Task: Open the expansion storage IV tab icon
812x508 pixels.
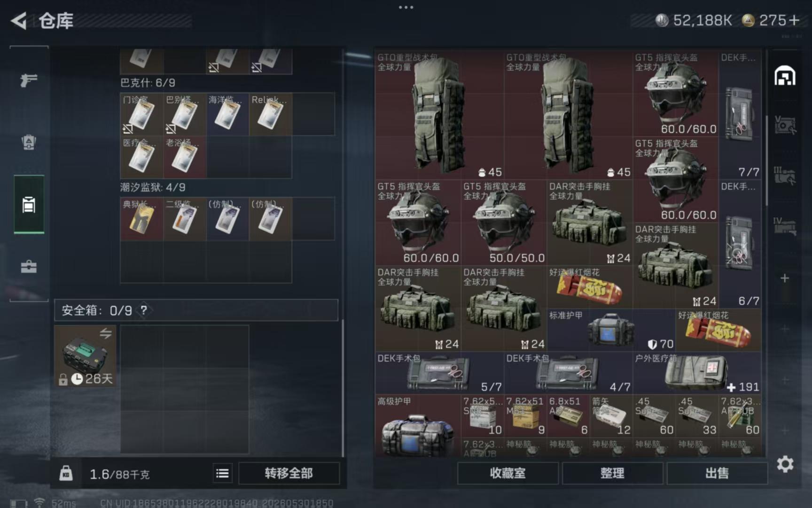Action: 785,225
